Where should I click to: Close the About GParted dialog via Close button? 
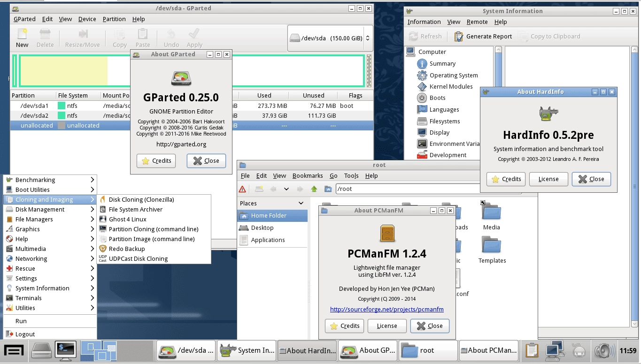click(206, 160)
